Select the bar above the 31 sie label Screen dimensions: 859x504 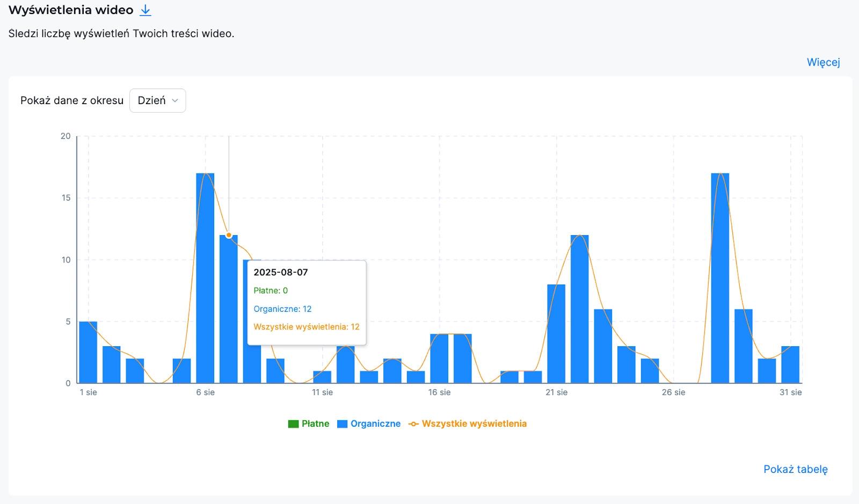[790, 364]
